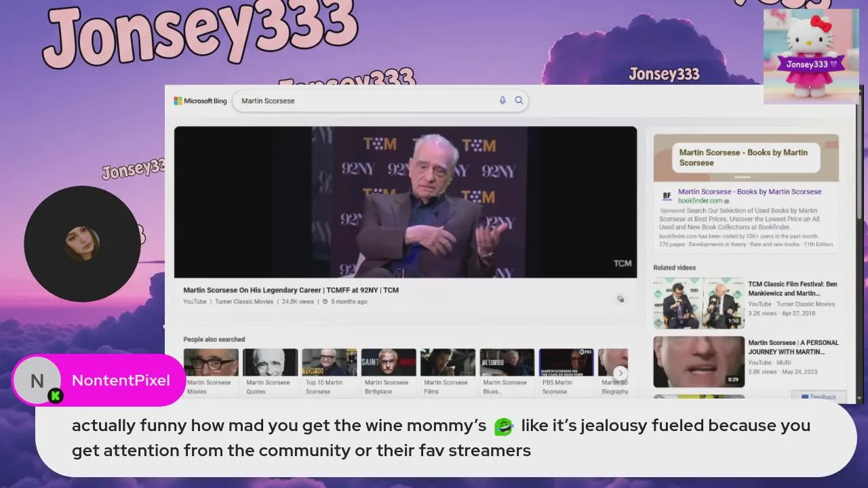Image resolution: width=868 pixels, height=488 pixels.
Task: Play the Martin Scorsese 92NY main video
Action: click(x=406, y=202)
